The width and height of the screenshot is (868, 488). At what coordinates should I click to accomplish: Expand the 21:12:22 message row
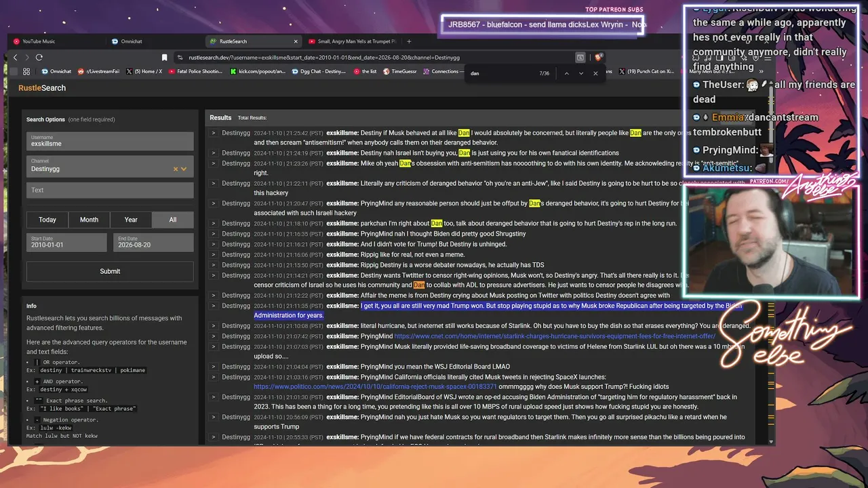coord(213,296)
